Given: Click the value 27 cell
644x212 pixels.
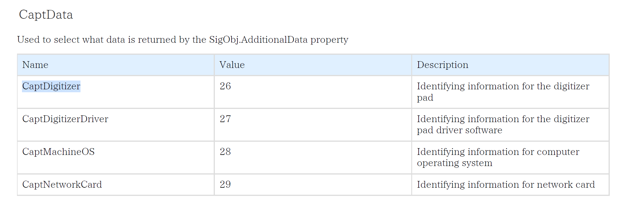Looking at the screenshot, I should point(225,119).
